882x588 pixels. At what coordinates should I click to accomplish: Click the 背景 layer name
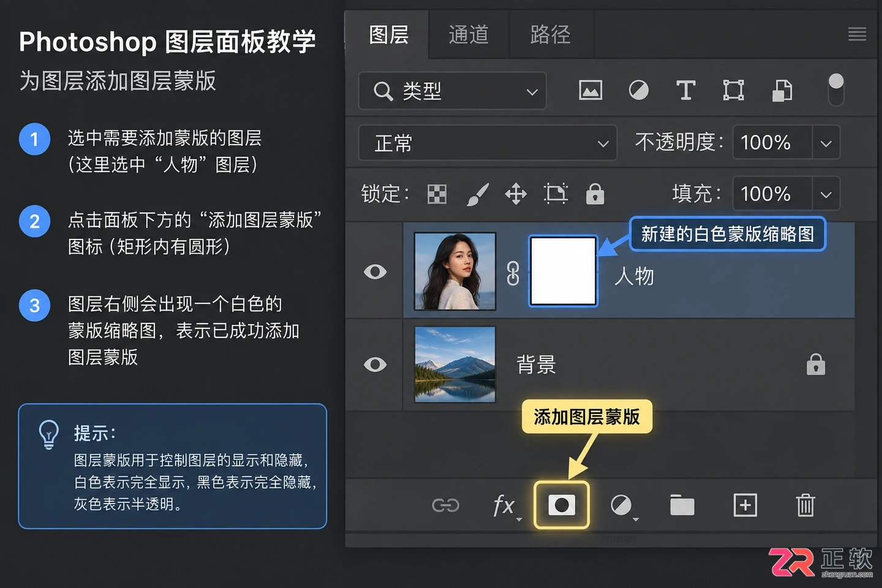[537, 365]
